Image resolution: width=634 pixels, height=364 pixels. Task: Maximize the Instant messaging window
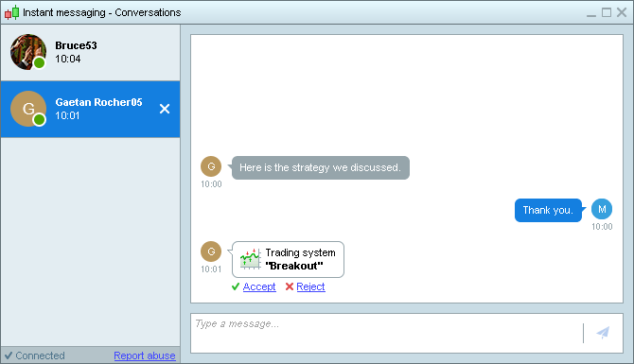pyautogui.click(x=607, y=12)
